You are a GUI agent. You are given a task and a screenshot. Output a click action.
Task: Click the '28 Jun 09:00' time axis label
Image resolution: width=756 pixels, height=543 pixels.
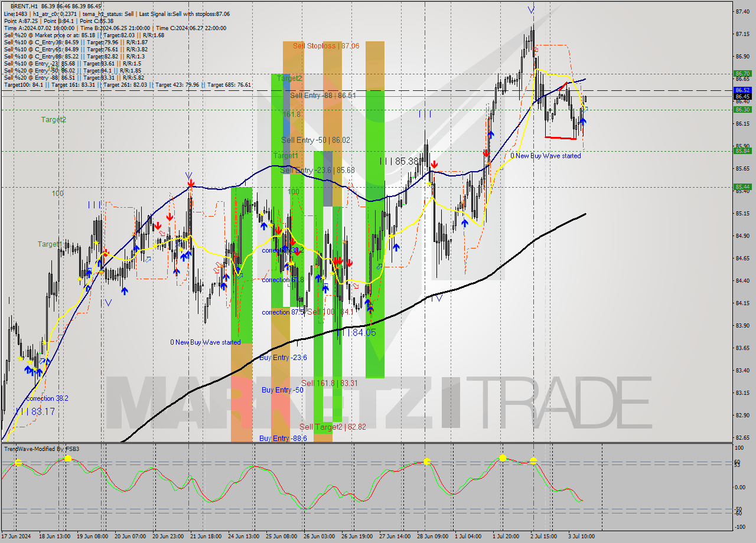coord(432,536)
